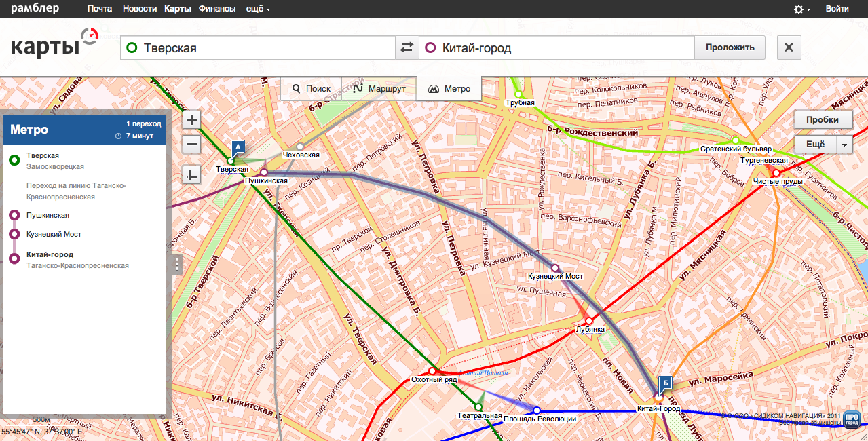Click the Площадь Революции station marker

point(537,410)
